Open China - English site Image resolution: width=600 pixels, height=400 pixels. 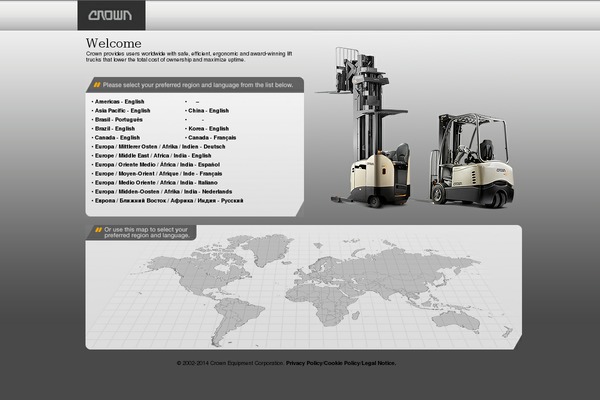click(x=209, y=111)
